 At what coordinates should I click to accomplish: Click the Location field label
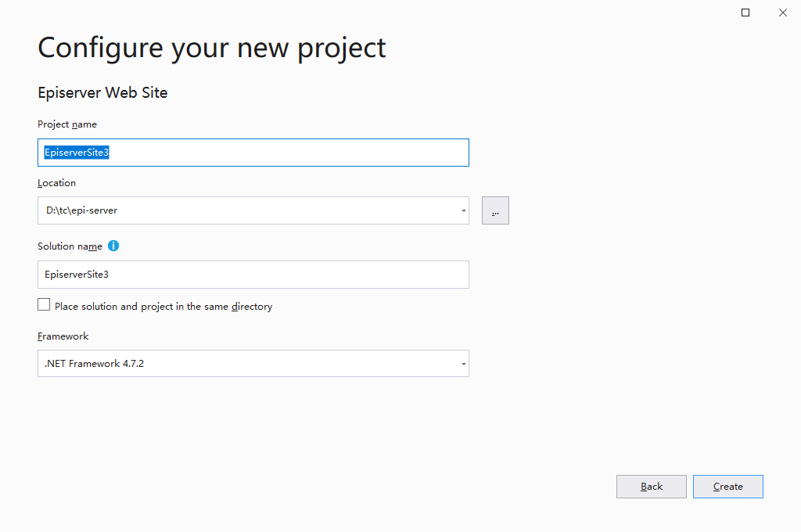[x=56, y=183]
